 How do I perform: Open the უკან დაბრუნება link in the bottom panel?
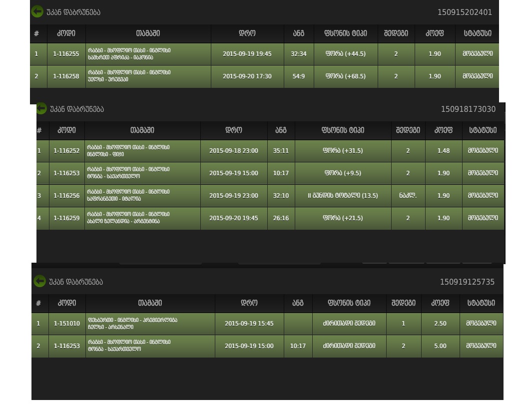pyautogui.click(x=76, y=282)
